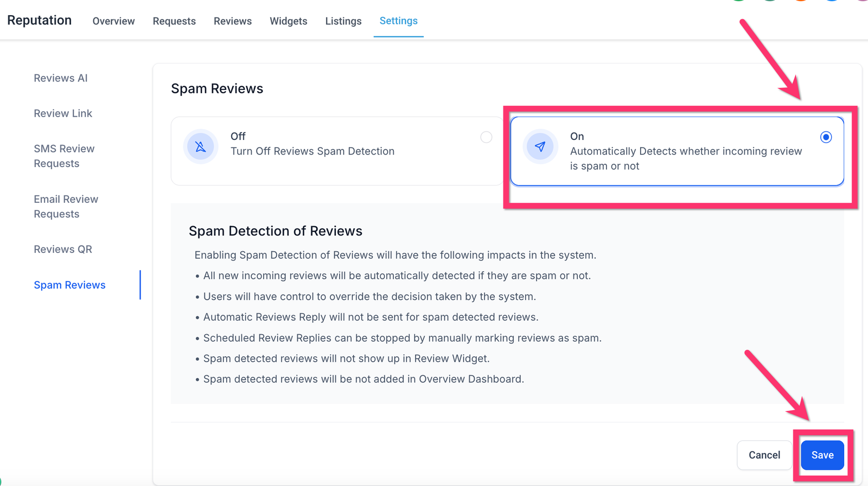This screenshot has width=868, height=486.
Task: Select the Settings tab
Action: [398, 21]
